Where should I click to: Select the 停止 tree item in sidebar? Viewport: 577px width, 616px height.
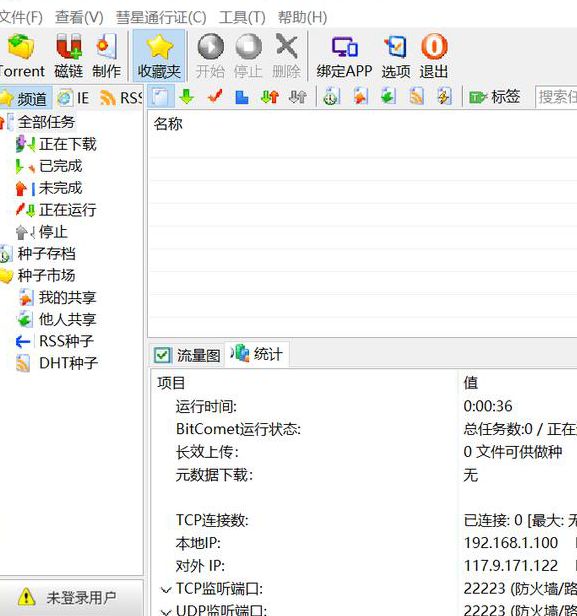point(53,232)
